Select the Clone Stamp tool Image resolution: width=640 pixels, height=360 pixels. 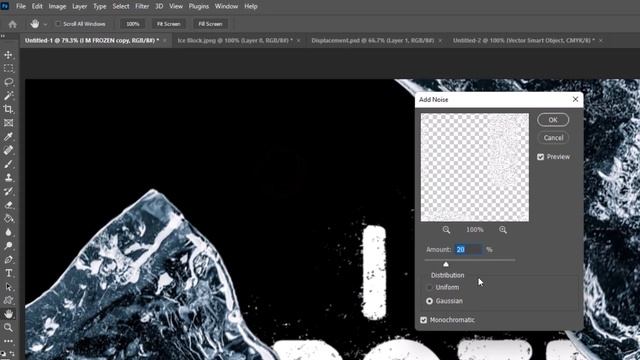8,178
